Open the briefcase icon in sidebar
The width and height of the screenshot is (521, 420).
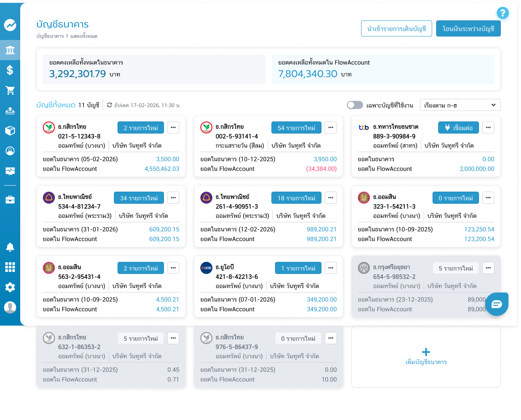(10, 200)
